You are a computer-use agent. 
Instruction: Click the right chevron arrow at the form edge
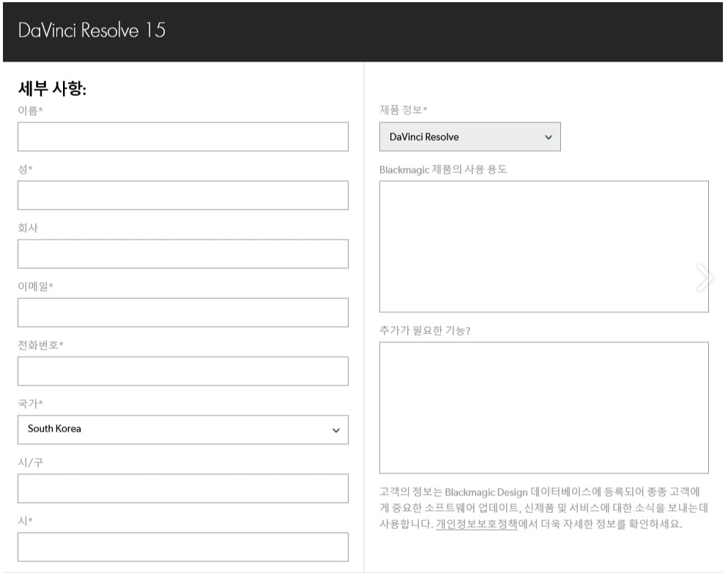point(704,278)
